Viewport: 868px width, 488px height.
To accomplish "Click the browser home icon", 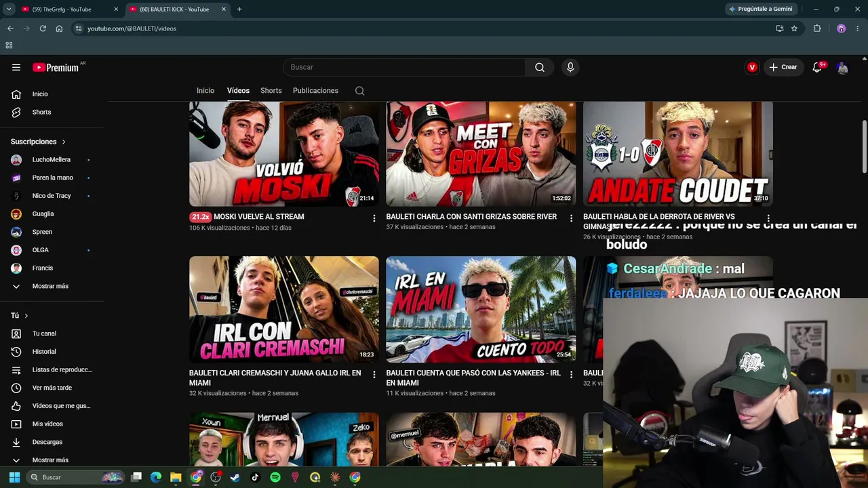I will [x=59, y=28].
